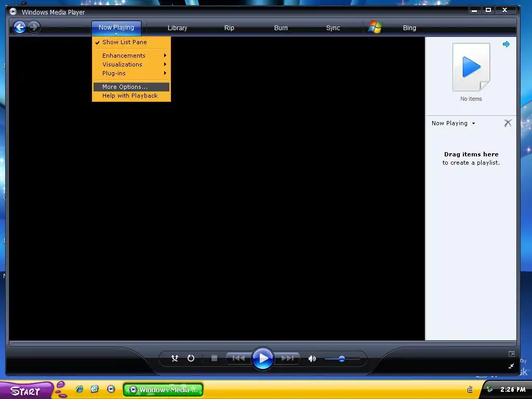Viewport: 532px width, 399px height.
Task: Open the Library tab
Action: pos(178,28)
